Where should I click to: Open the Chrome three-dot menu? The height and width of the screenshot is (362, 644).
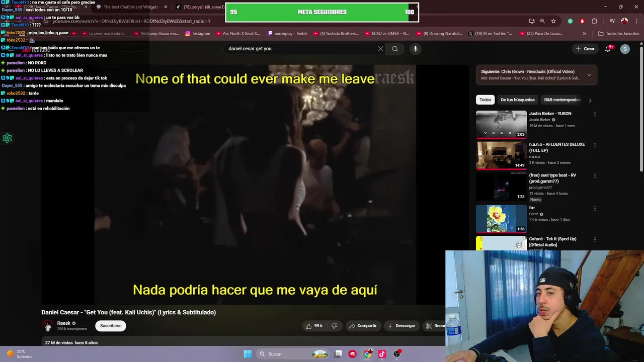pyautogui.click(x=635, y=21)
